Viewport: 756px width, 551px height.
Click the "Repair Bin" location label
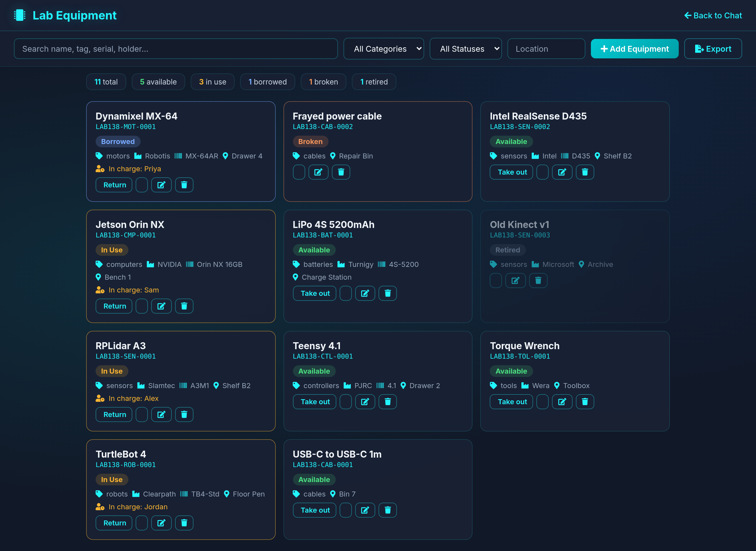coord(356,156)
